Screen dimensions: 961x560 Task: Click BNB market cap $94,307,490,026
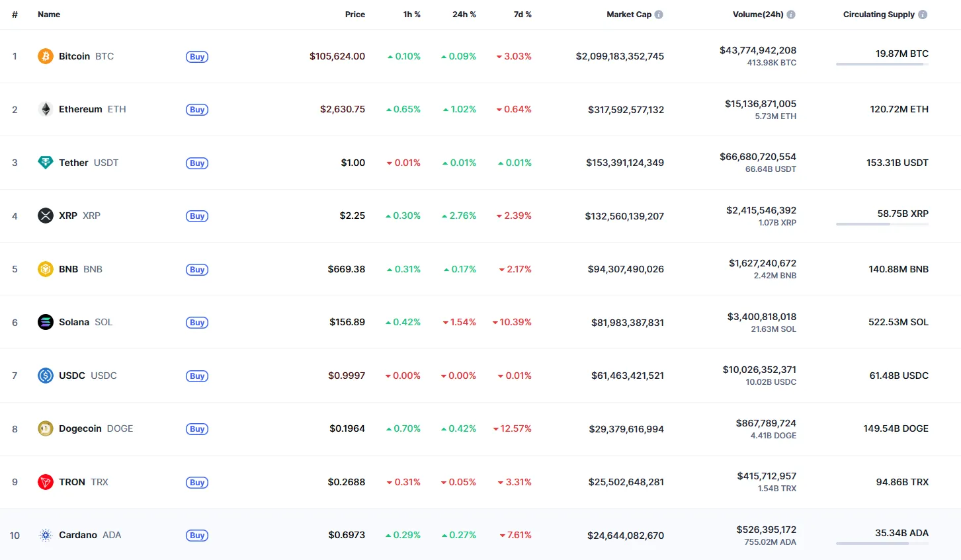tap(626, 269)
